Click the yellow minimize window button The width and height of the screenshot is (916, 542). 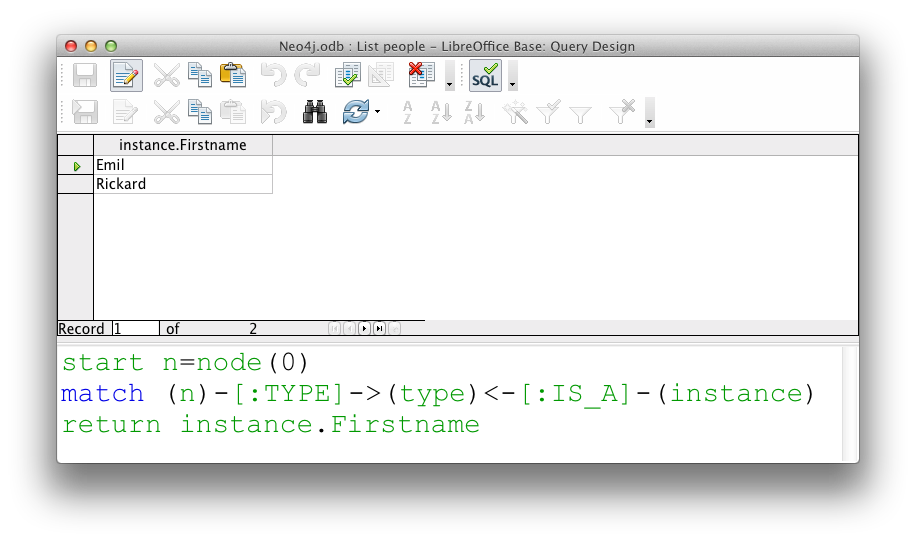[91, 46]
